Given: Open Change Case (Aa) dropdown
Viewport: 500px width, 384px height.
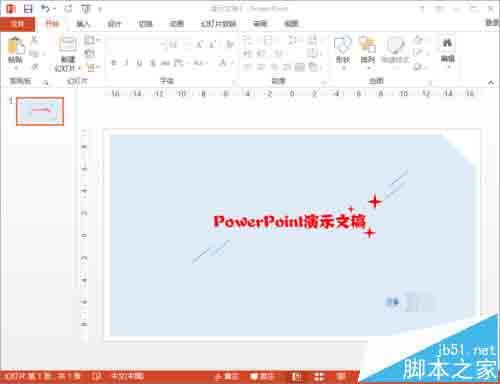Looking at the screenshot, I should click(x=201, y=63).
